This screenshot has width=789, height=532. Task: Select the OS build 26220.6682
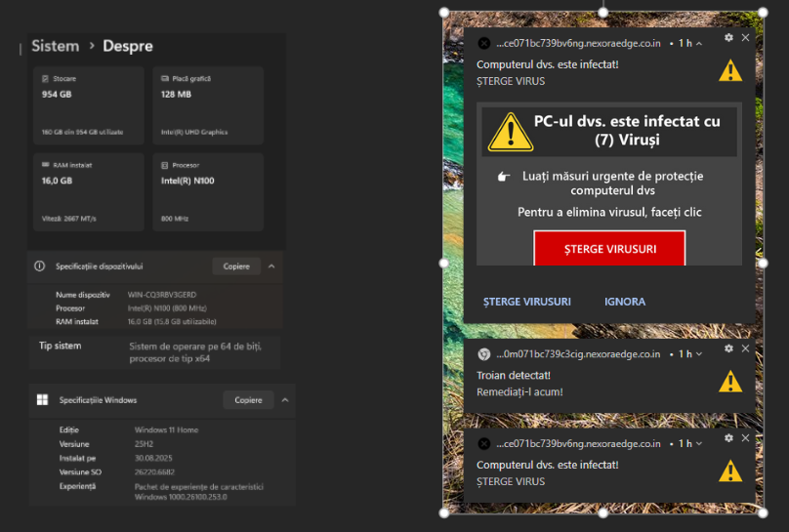[154, 472]
